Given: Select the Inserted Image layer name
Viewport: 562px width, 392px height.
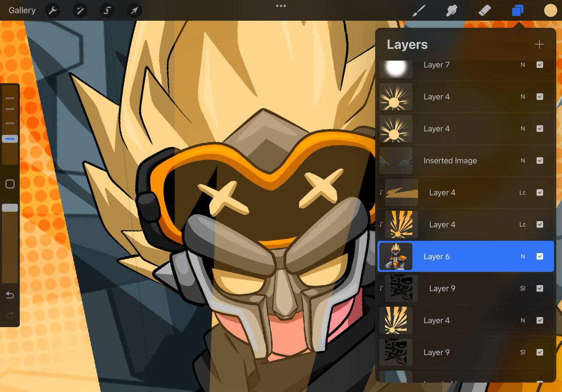Looking at the screenshot, I should tap(450, 160).
